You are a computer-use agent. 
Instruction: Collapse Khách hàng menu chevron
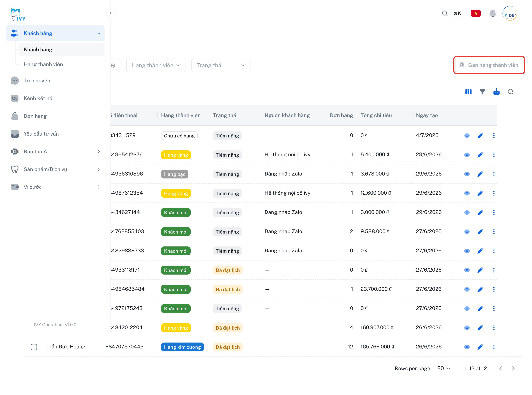tap(98, 33)
